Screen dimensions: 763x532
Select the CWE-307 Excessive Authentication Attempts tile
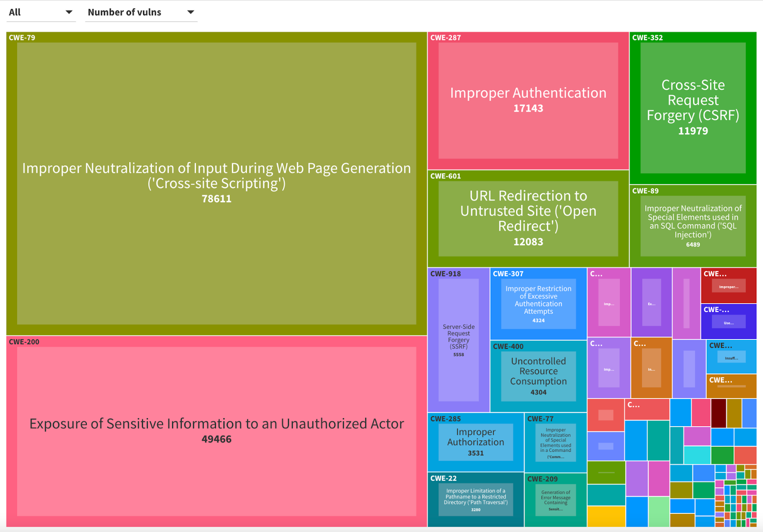(x=538, y=304)
